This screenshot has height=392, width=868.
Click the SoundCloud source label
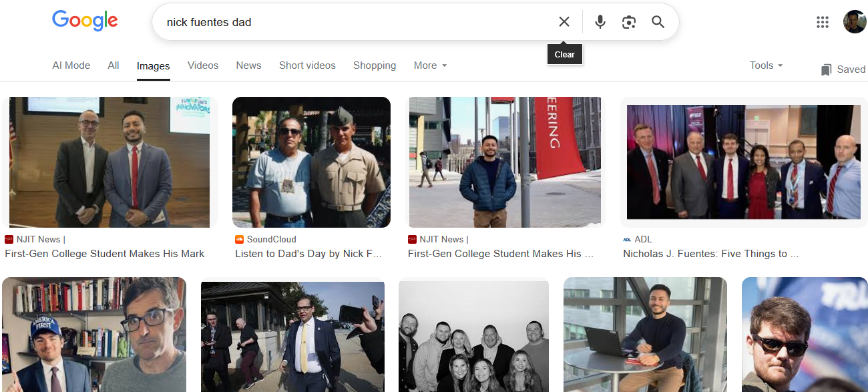pyautogui.click(x=271, y=239)
